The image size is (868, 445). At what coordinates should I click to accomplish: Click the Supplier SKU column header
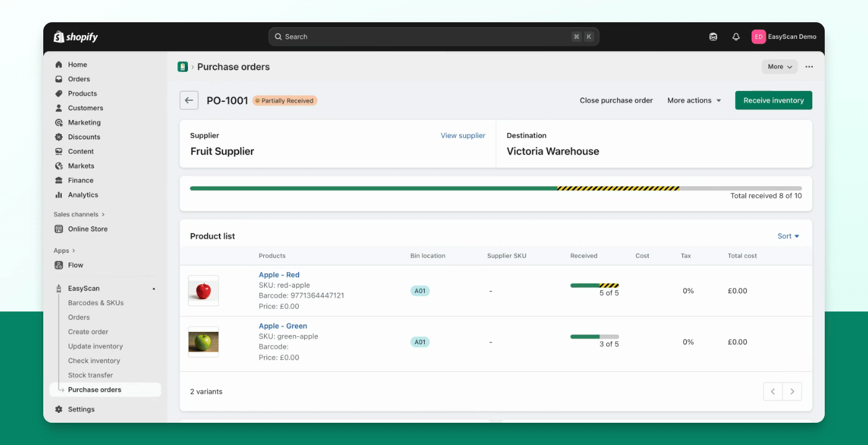[x=507, y=256]
